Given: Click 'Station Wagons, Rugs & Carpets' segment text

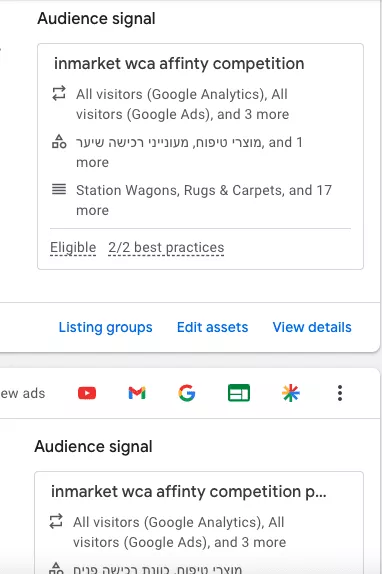Looking at the screenshot, I should [179, 190].
